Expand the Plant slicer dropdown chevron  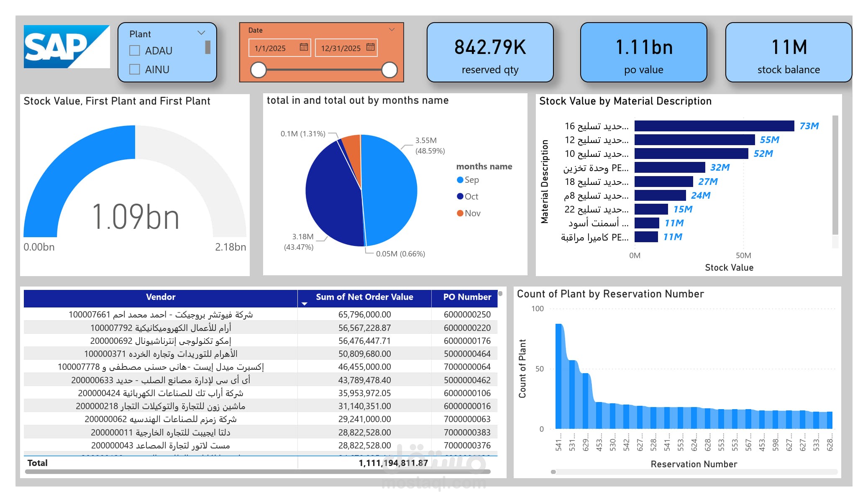pos(201,33)
